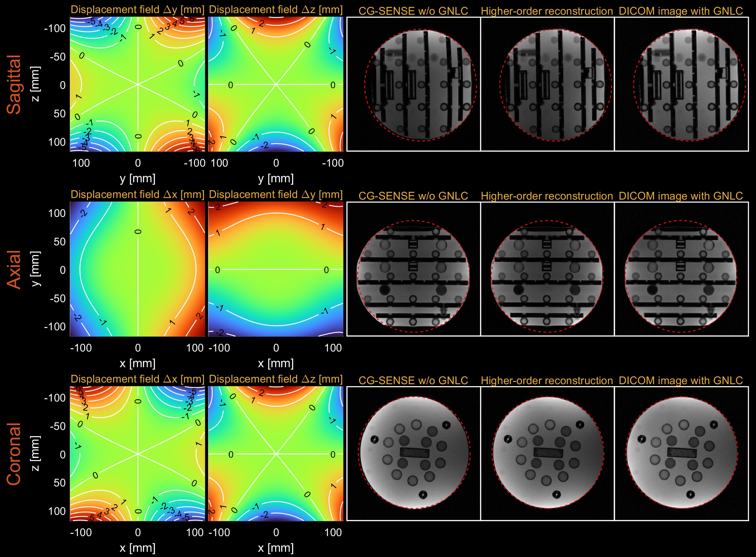Click the orange Sagittal row label
The width and height of the screenshot is (756, 557).
pyautogui.click(x=14, y=84)
